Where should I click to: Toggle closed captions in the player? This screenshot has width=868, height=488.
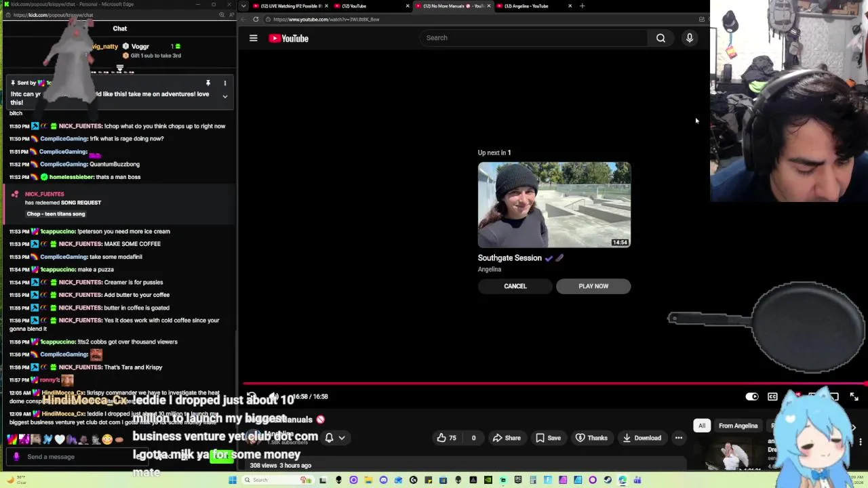pyautogui.click(x=772, y=396)
